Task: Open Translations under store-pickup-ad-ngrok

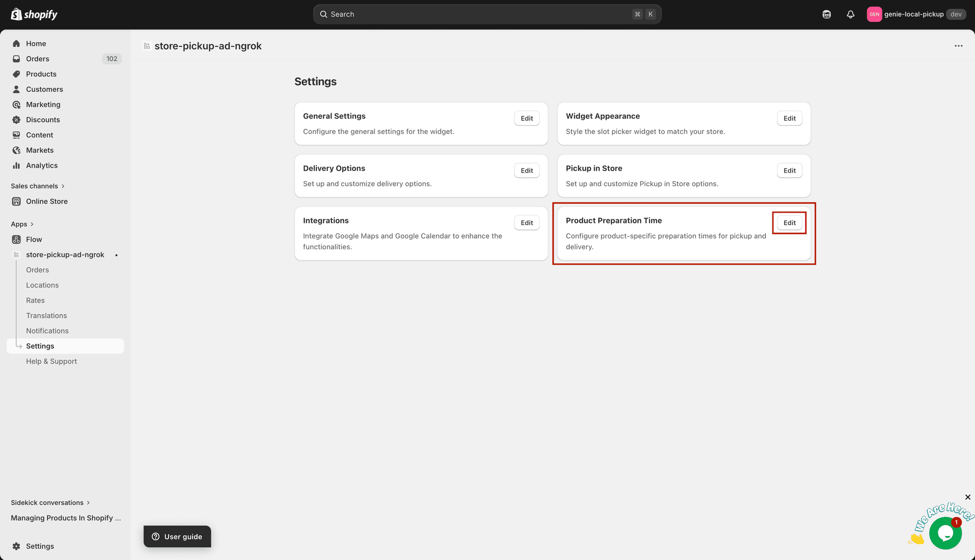Action: tap(47, 315)
